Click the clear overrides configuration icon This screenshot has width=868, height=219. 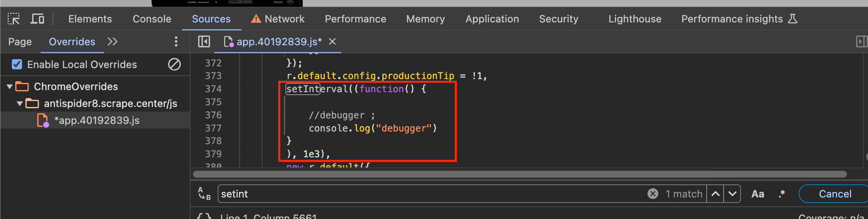click(174, 64)
